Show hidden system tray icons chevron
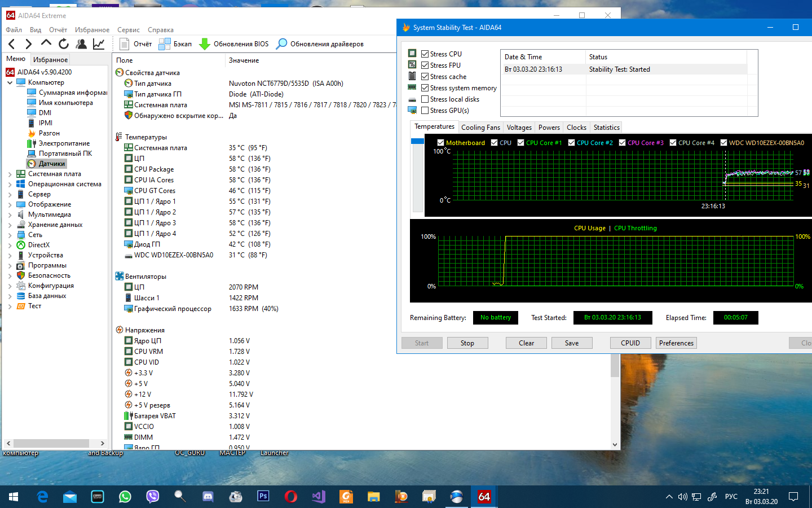The width and height of the screenshot is (812, 508). click(669, 497)
